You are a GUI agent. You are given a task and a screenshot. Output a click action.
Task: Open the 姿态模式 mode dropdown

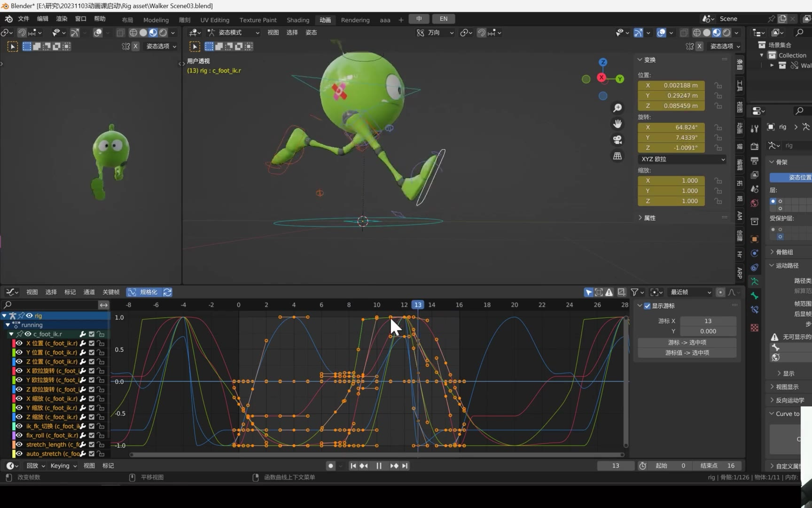[234, 32]
